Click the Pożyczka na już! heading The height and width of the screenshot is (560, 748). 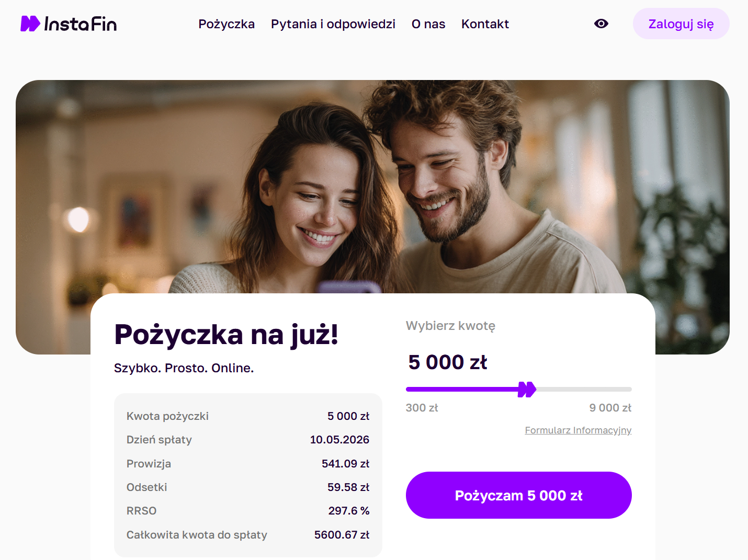coord(226,335)
